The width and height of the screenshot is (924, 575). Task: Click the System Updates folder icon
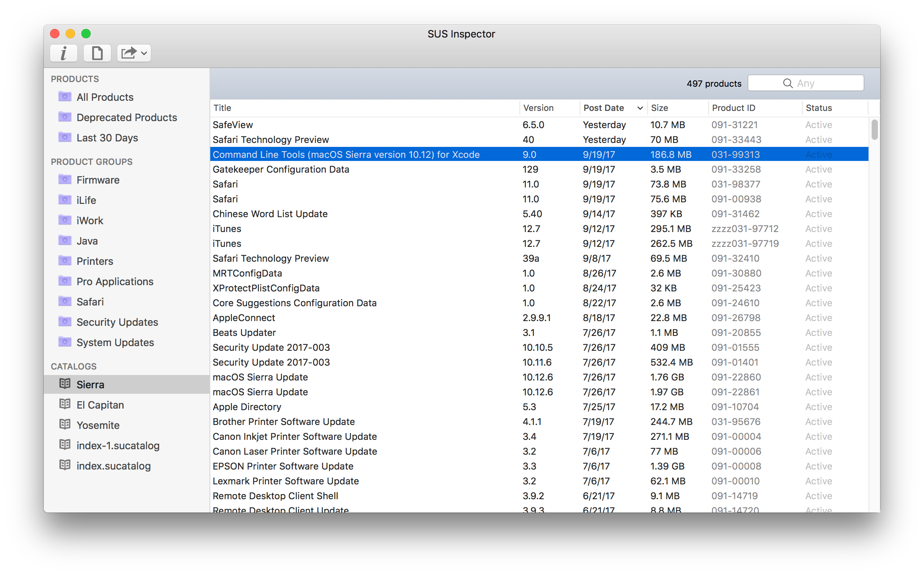pyautogui.click(x=65, y=342)
